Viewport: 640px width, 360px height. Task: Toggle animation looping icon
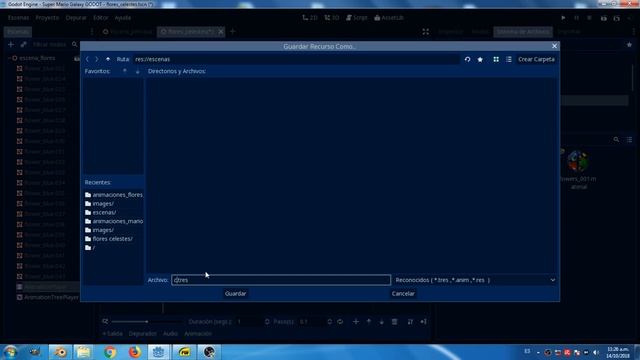point(340,322)
